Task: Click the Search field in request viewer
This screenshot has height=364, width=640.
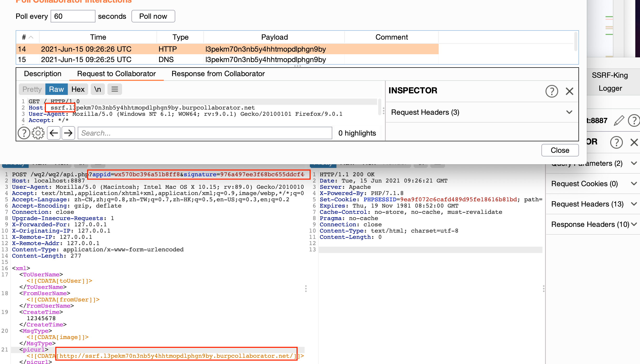Action: (x=205, y=133)
